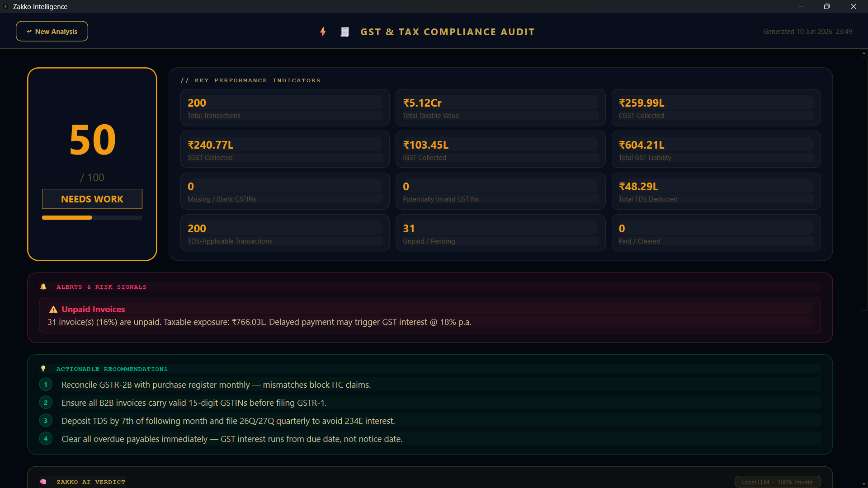Click the score value 50

(92, 140)
